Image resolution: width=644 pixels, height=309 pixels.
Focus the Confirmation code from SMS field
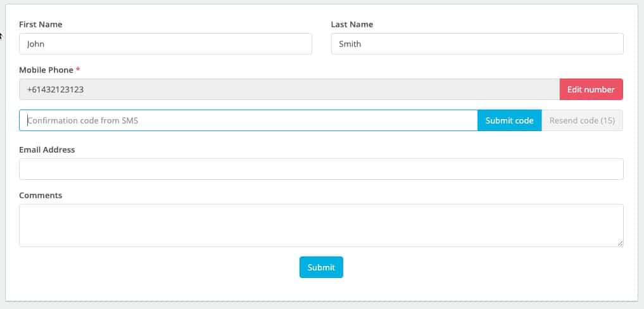[248, 120]
